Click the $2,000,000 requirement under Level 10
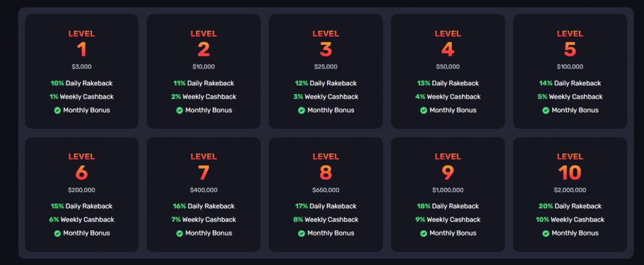This screenshot has height=265, width=644. pyautogui.click(x=570, y=190)
